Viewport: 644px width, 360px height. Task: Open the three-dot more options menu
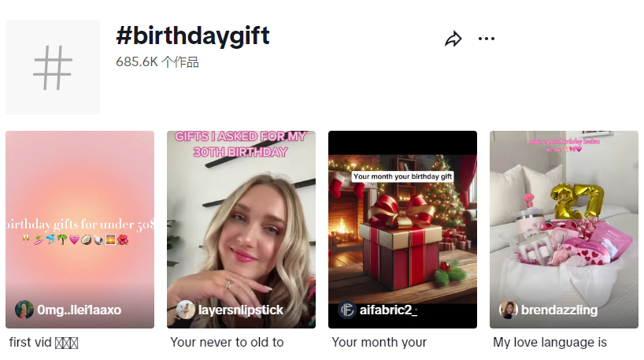[x=487, y=39]
